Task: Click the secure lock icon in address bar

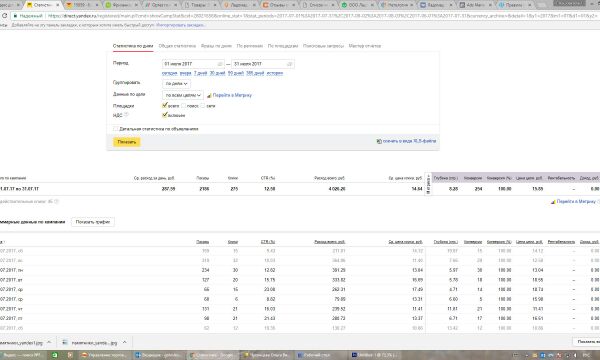Action: [x=15, y=16]
